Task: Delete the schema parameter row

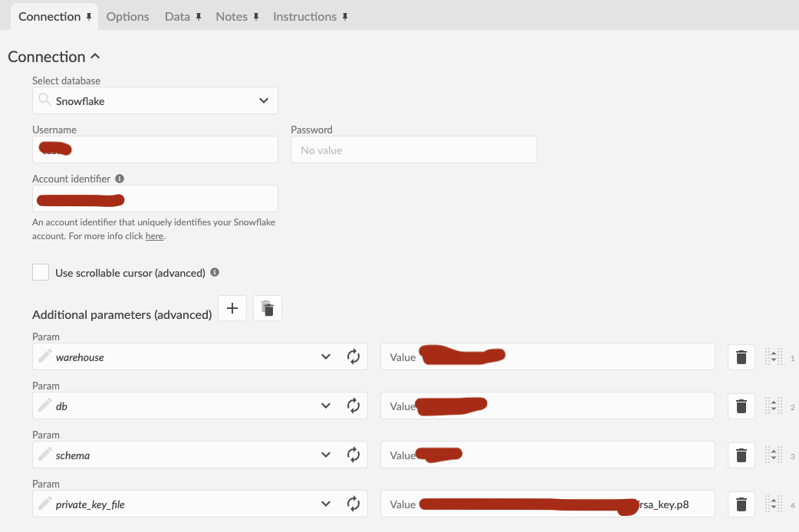Action: 741,455
